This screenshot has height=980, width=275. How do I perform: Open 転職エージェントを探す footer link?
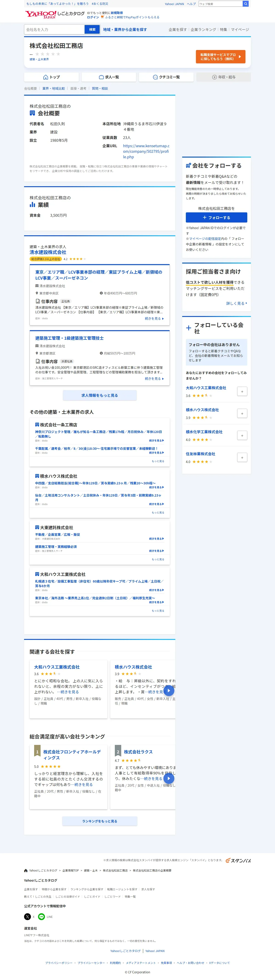click(122, 889)
